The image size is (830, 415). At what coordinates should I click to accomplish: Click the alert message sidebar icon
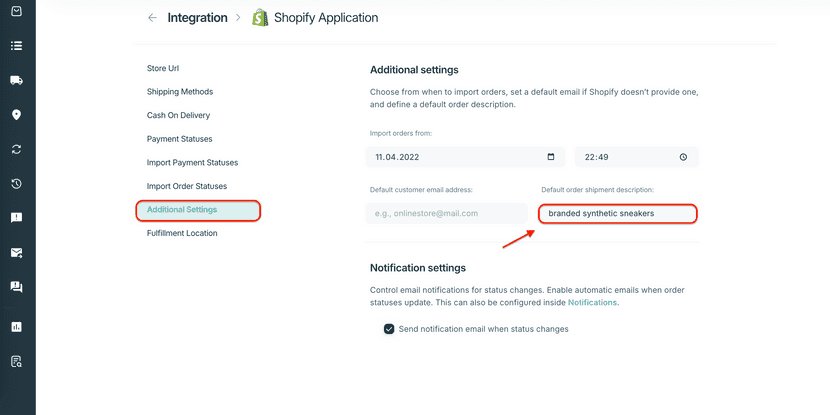[17, 218]
